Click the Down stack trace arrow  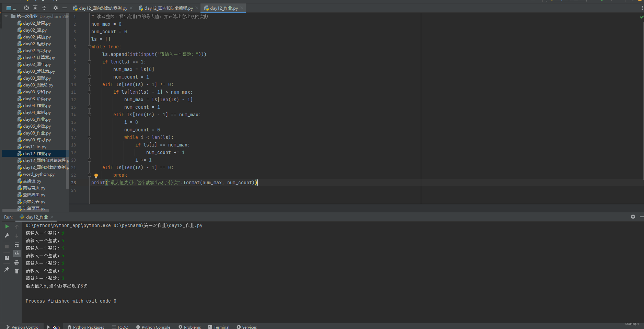(17, 236)
